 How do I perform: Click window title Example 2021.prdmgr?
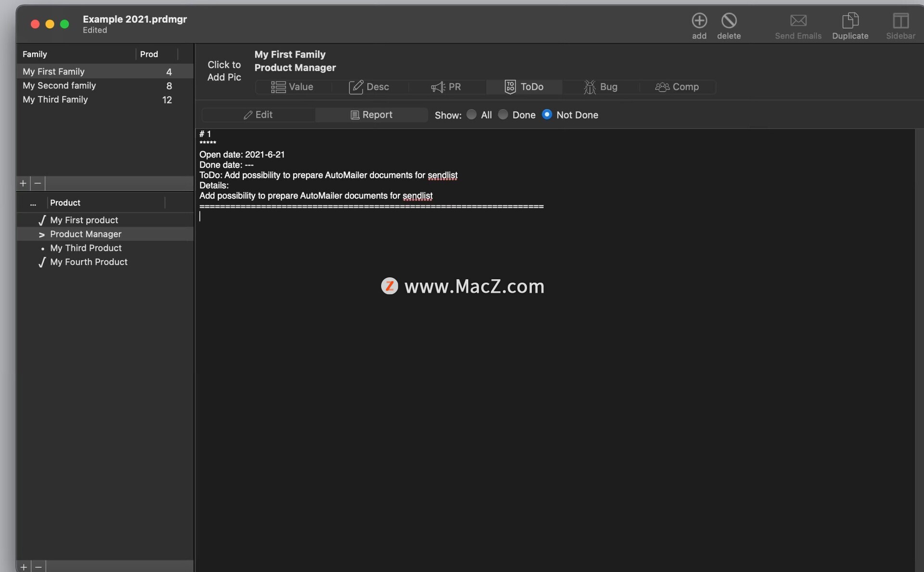135,19
